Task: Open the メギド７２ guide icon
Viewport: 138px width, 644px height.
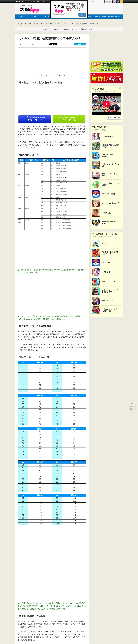Action: pyautogui.click(x=96, y=272)
